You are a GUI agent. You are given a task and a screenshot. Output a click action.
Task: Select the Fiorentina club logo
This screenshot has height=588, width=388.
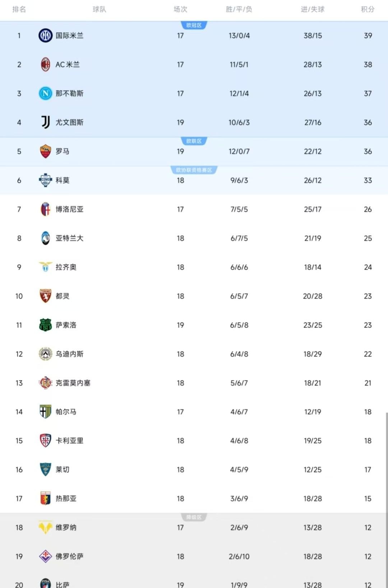[x=45, y=556]
